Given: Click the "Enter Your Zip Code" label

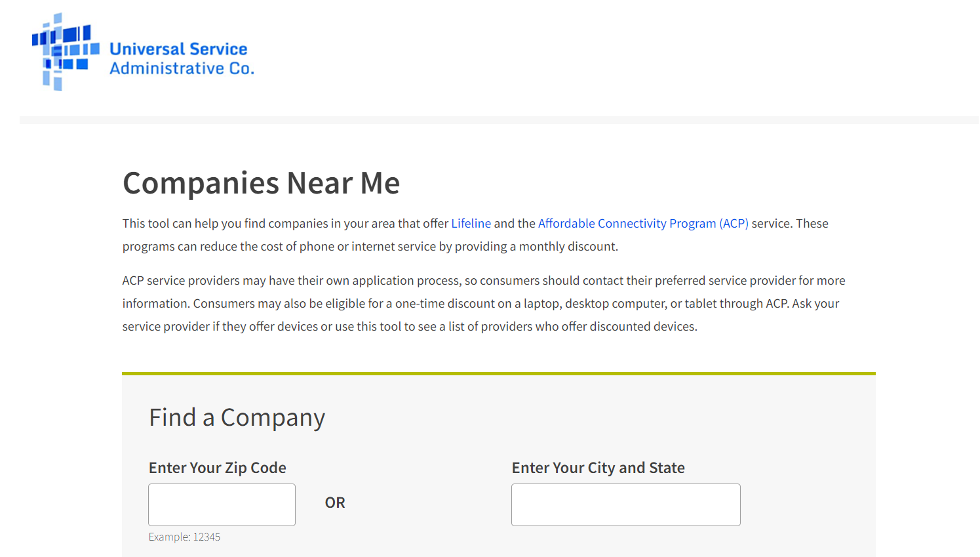Looking at the screenshot, I should coord(217,468).
